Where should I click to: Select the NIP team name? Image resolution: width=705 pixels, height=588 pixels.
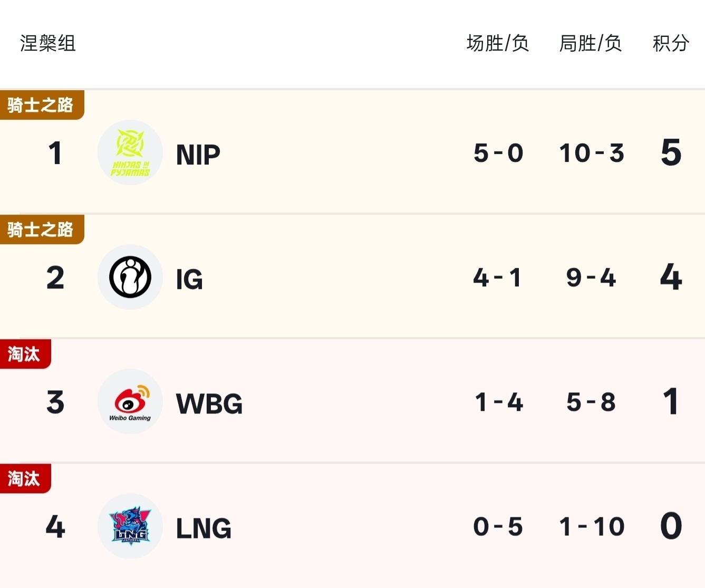pyautogui.click(x=198, y=155)
